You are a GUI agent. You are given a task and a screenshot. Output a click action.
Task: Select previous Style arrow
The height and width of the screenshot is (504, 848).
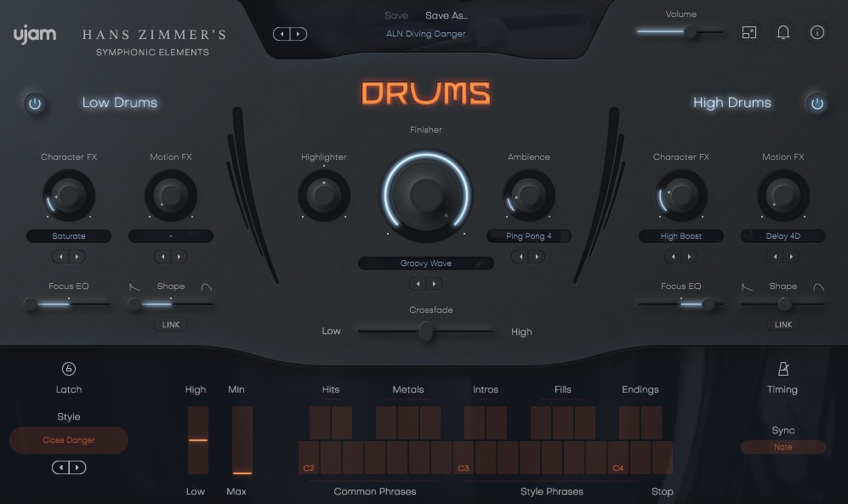tap(61, 467)
